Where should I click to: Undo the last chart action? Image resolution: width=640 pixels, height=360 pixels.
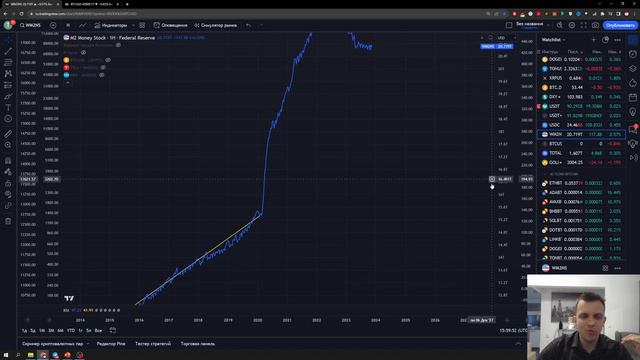point(249,25)
